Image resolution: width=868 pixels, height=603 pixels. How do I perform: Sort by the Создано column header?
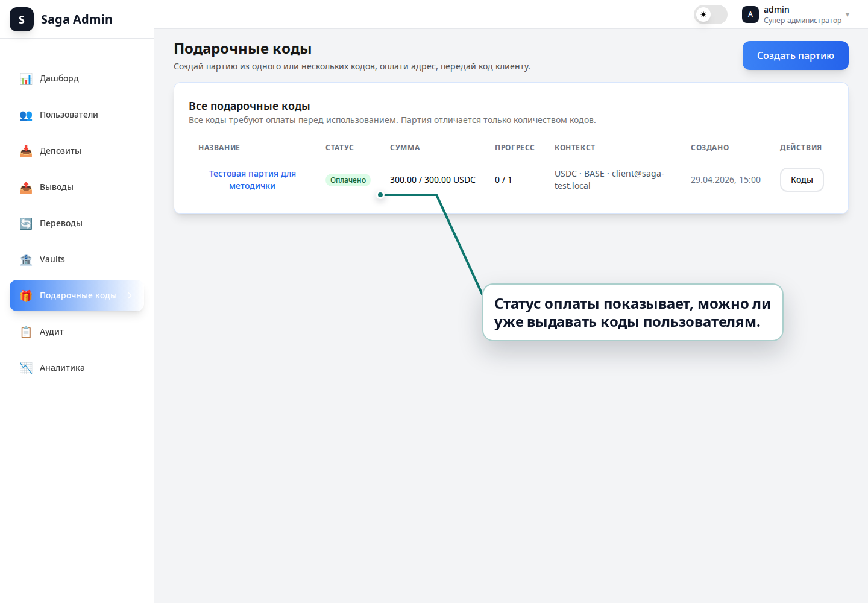709,148
